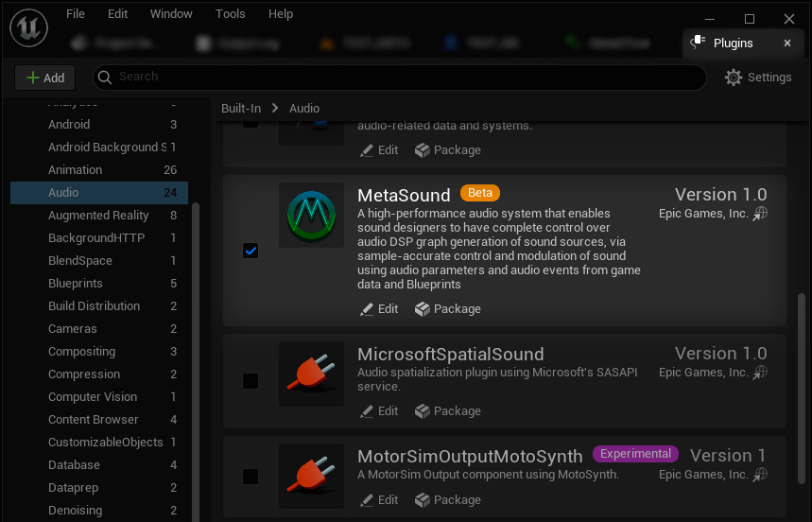Disable the MetaSound plugin checkbox
This screenshot has height=522, width=812.
(x=251, y=251)
